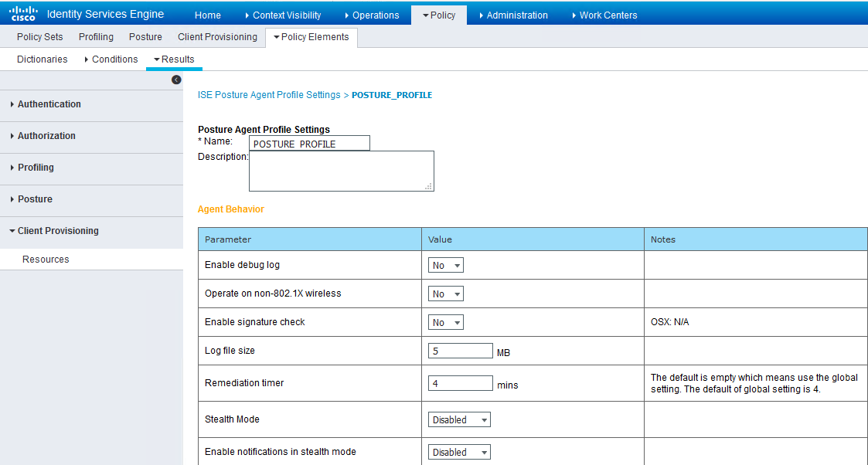868x465 pixels.
Task: Click the Value column header
Action: tap(533, 239)
